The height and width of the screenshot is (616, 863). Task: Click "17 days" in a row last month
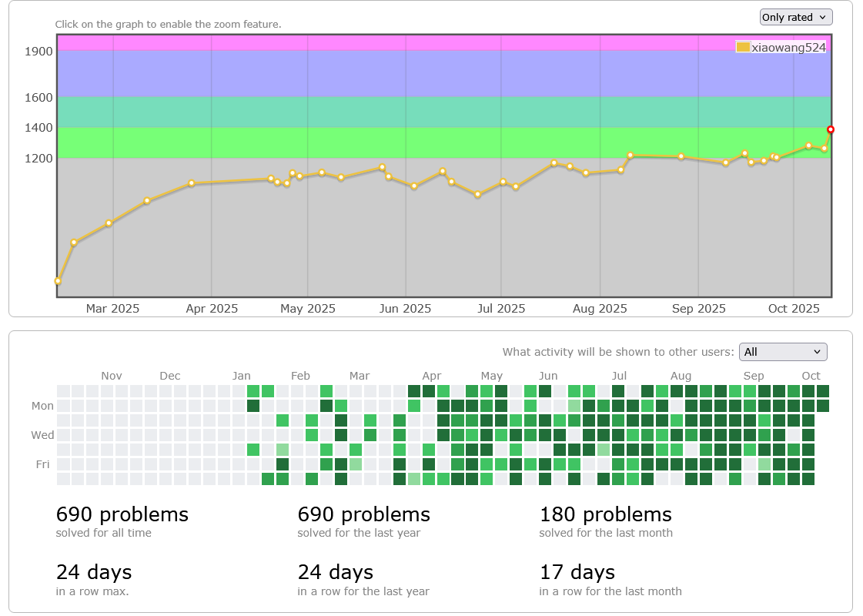pos(577,573)
